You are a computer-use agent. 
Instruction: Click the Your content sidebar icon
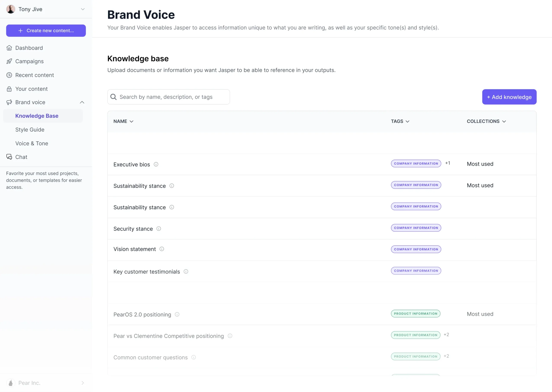pyautogui.click(x=9, y=89)
